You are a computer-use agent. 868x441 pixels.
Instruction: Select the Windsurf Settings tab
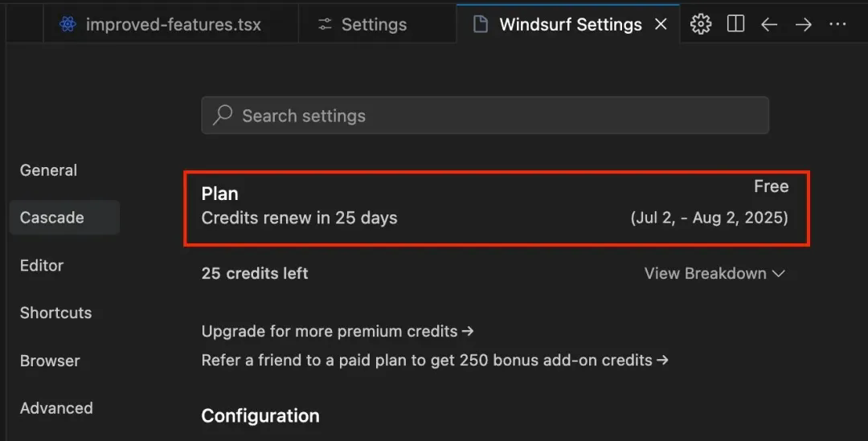point(568,24)
